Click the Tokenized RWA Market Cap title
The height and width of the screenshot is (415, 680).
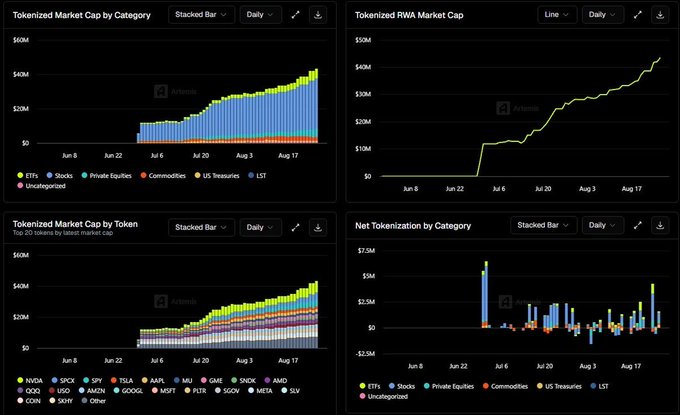(409, 15)
